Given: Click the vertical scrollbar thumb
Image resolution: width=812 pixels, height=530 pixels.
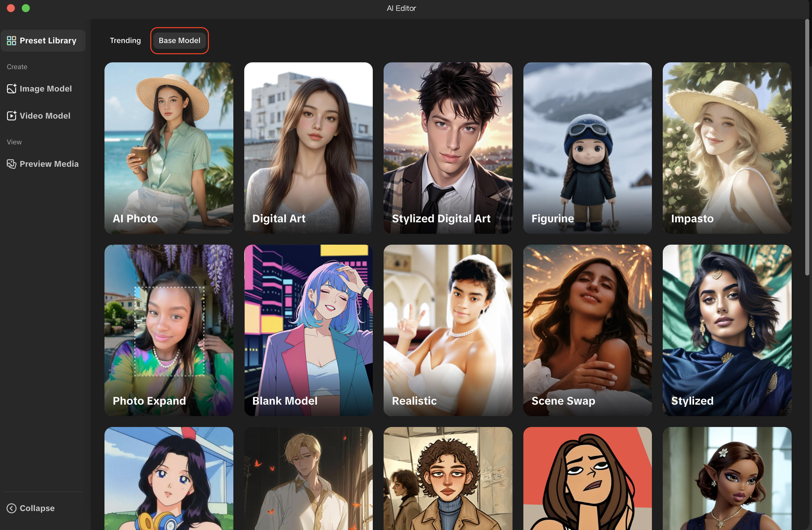Looking at the screenshot, I should pyautogui.click(x=807, y=147).
